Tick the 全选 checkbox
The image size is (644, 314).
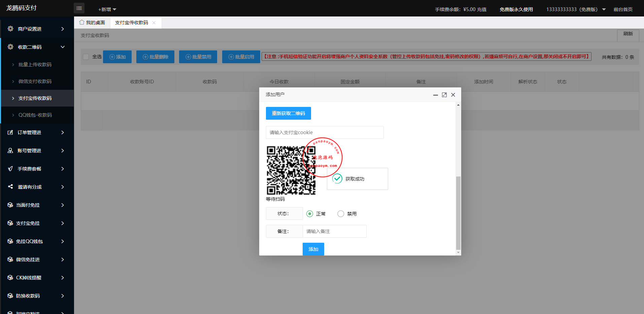(86, 57)
